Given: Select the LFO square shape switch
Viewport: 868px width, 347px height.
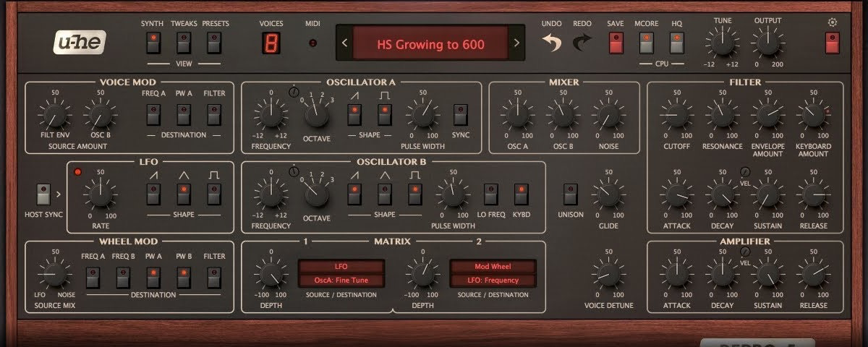Looking at the screenshot, I should (215, 193).
